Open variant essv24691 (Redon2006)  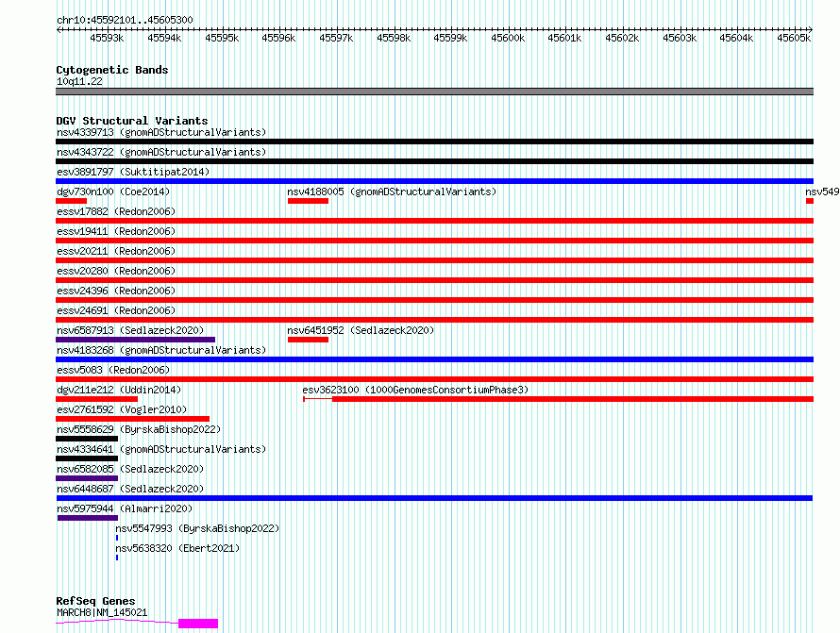click(116, 310)
